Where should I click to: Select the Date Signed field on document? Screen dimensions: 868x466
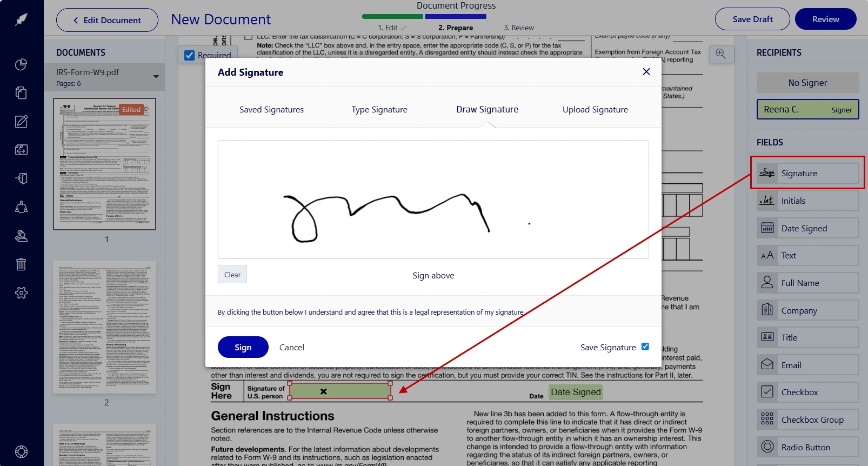pyautogui.click(x=576, y=392)
